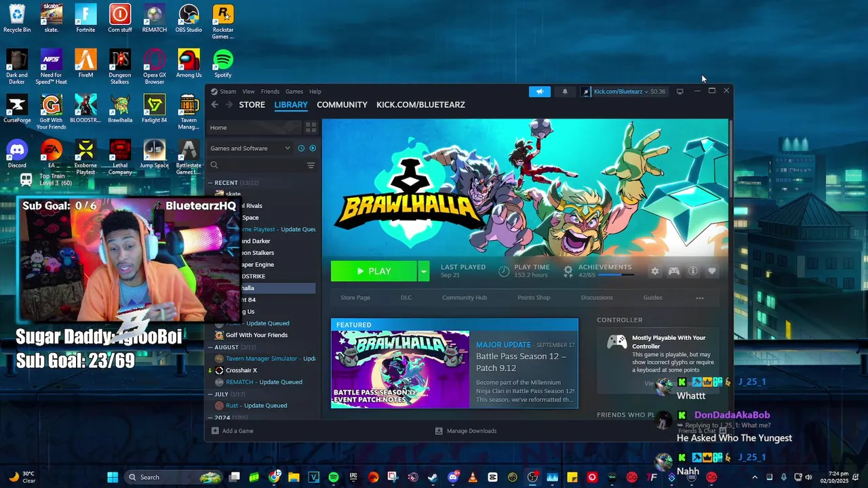Go to the COMMUNITY tab
Screen dimensions: 868x488
(x=342, y=104)
